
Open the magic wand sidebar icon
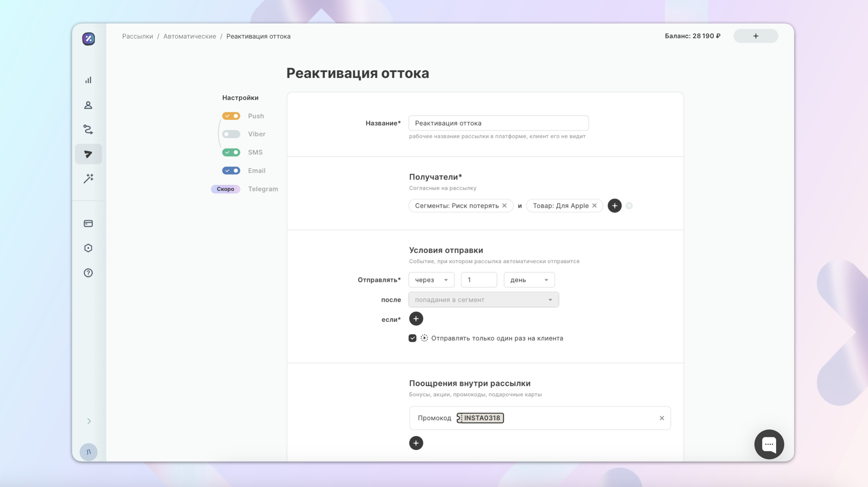(x=88, y=179)
